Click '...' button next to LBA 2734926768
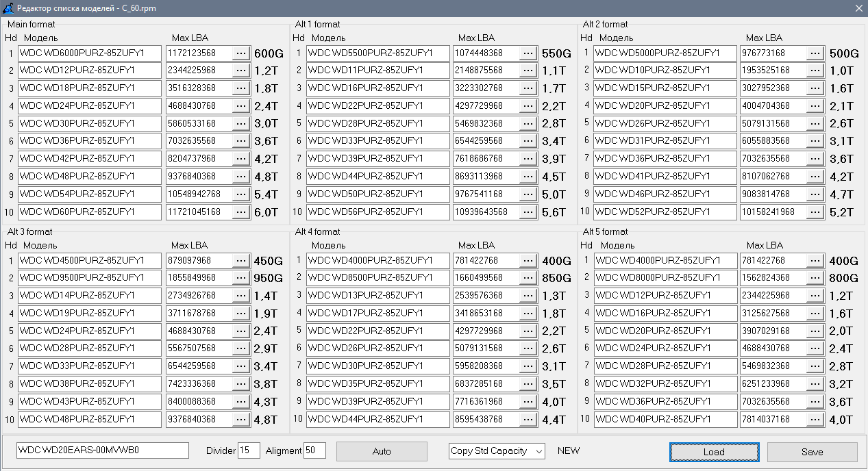This screenshot has height=471, width=868. [x=241, y=296]
